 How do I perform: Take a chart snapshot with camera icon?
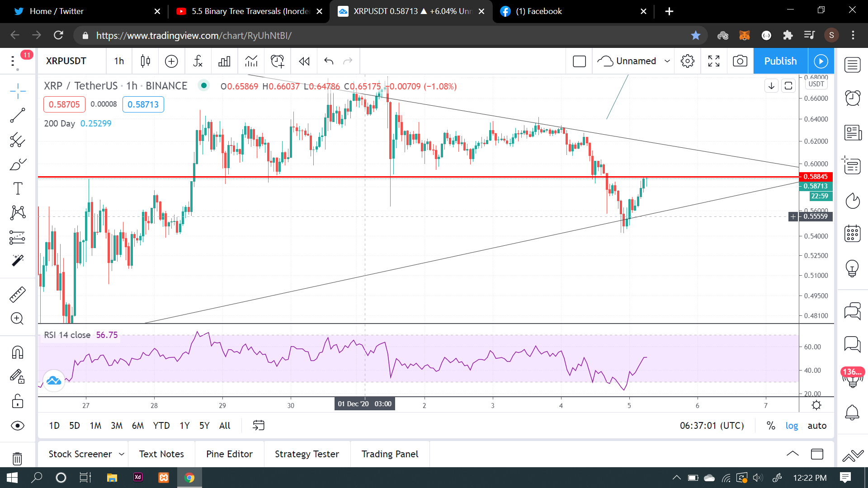tap(740, 61)
